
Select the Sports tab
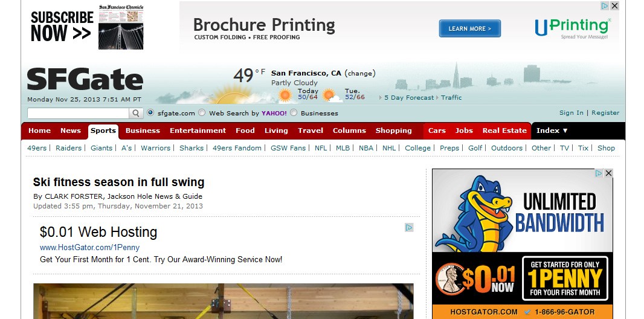coord(103,131)
